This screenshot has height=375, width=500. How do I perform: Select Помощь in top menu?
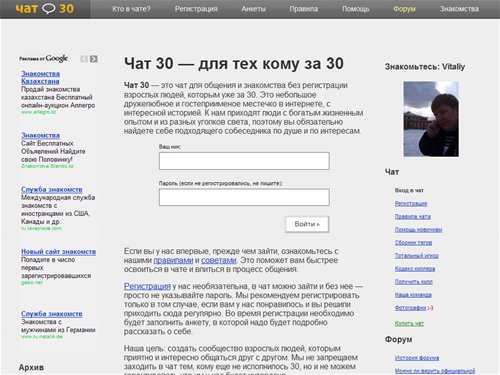tap(355, 9)
